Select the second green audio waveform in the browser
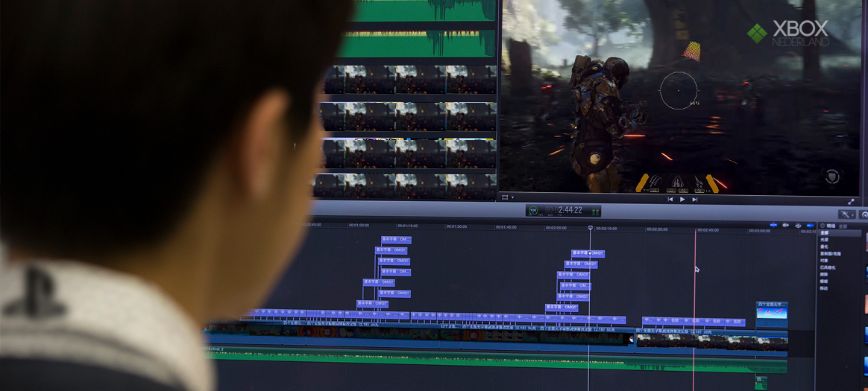 [x=417, y=44]
